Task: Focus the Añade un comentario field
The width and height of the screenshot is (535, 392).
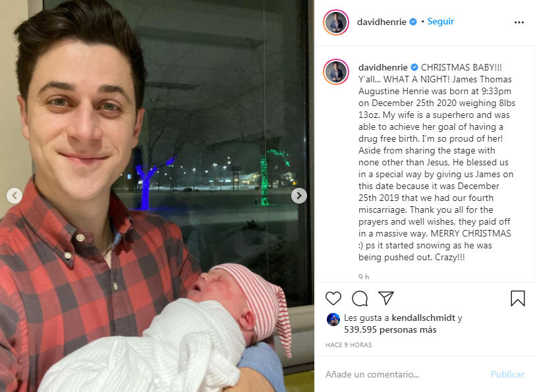Action: click(x=403, y=374)
